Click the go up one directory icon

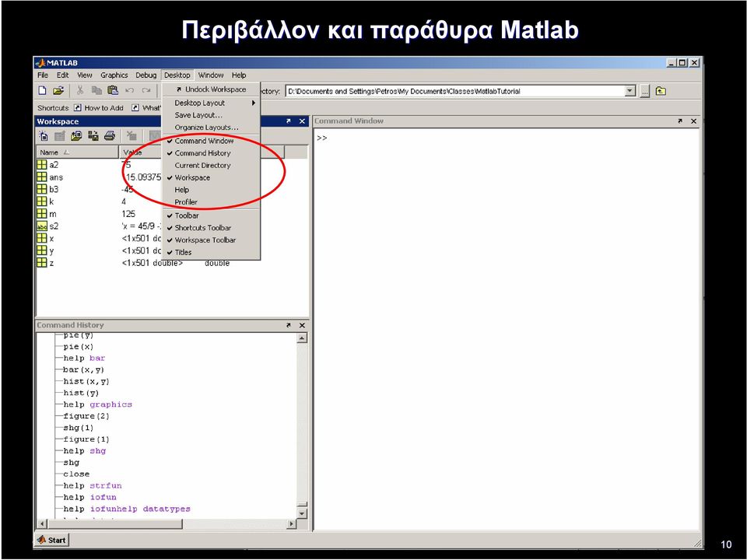tap(661, 91)
